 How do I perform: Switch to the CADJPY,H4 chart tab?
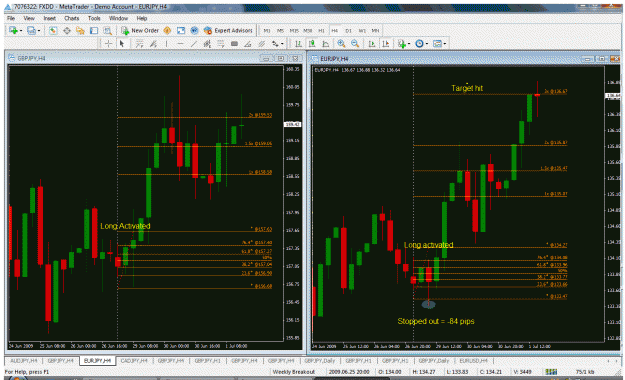coord(134,361)
